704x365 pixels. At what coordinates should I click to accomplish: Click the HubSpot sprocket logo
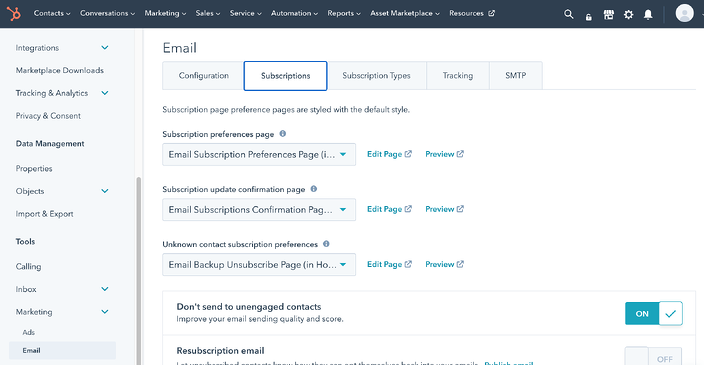point(14,13)
